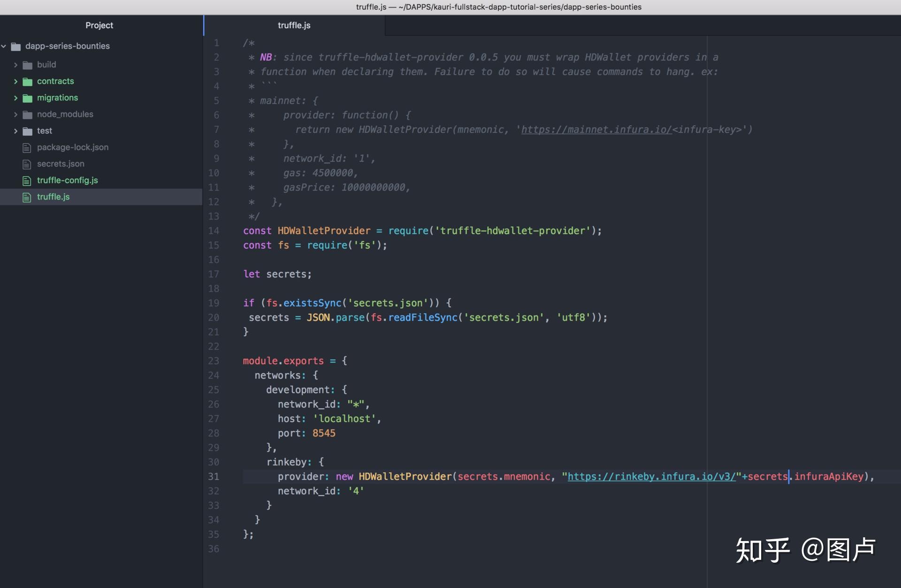Click the network_id '4' value
Screen dimensions: 901x588
point(356,491)
